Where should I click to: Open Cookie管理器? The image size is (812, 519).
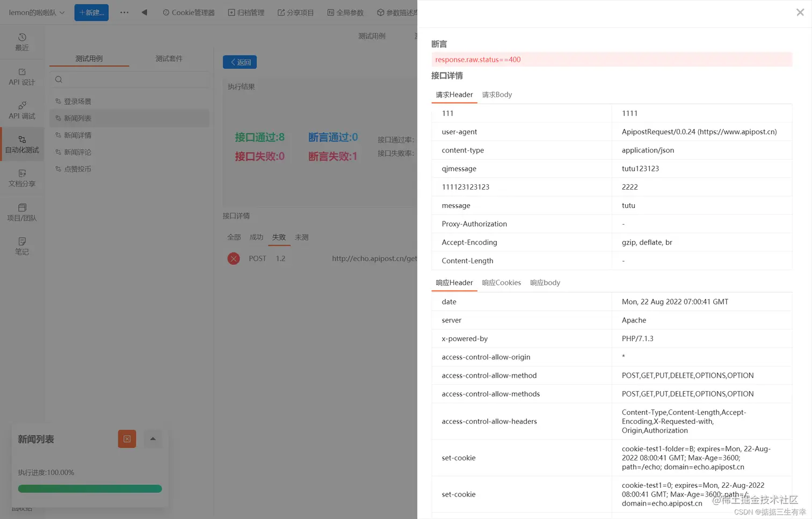189,12
